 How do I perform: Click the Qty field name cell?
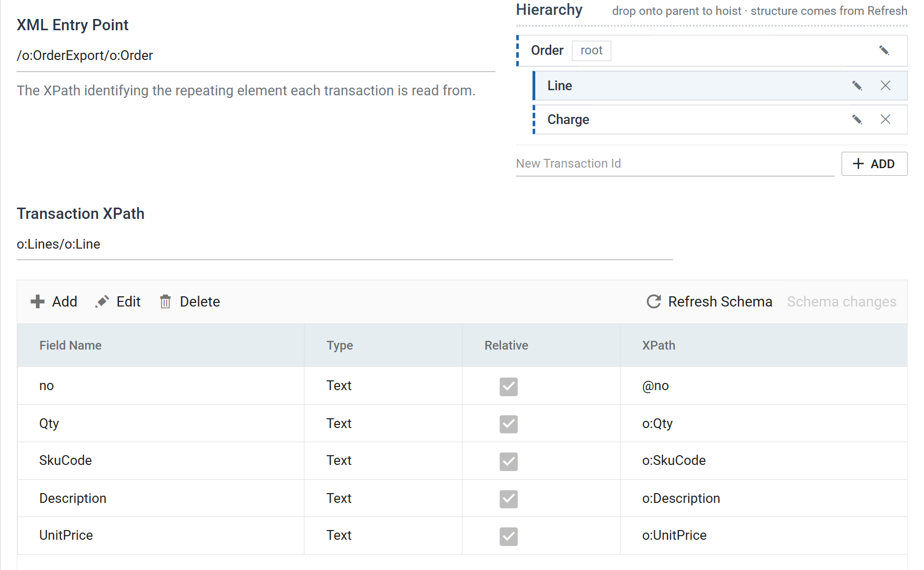pyautogui.click(x=160, y=423)
